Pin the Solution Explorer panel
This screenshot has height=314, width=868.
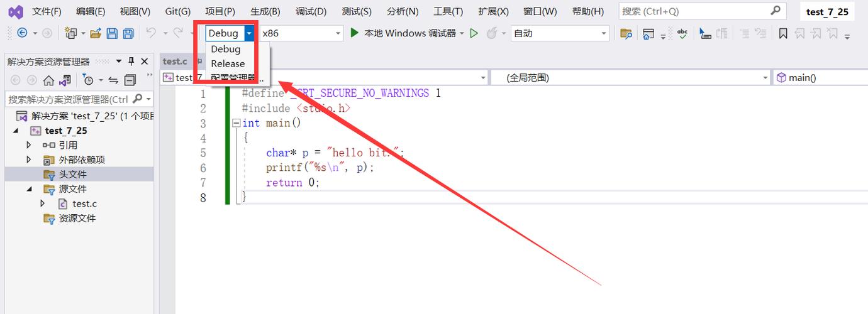pyautogui.click(x=131, y=61)
